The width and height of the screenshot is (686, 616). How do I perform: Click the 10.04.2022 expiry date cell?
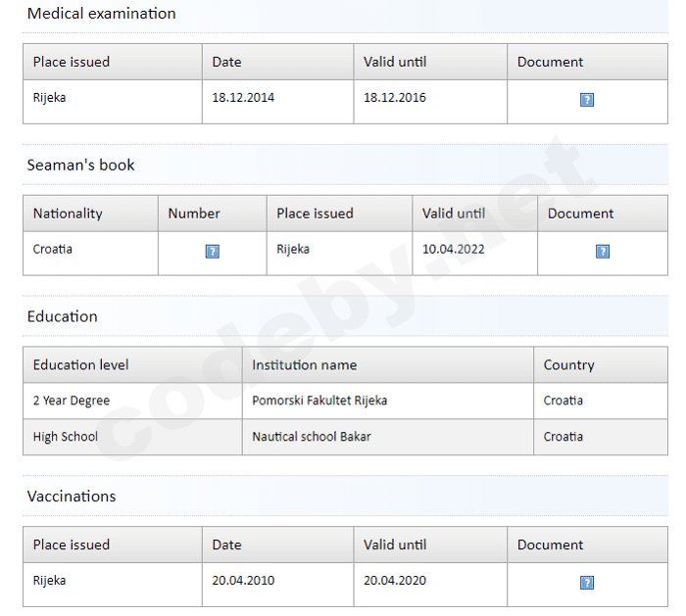click(x=454, y=250)
